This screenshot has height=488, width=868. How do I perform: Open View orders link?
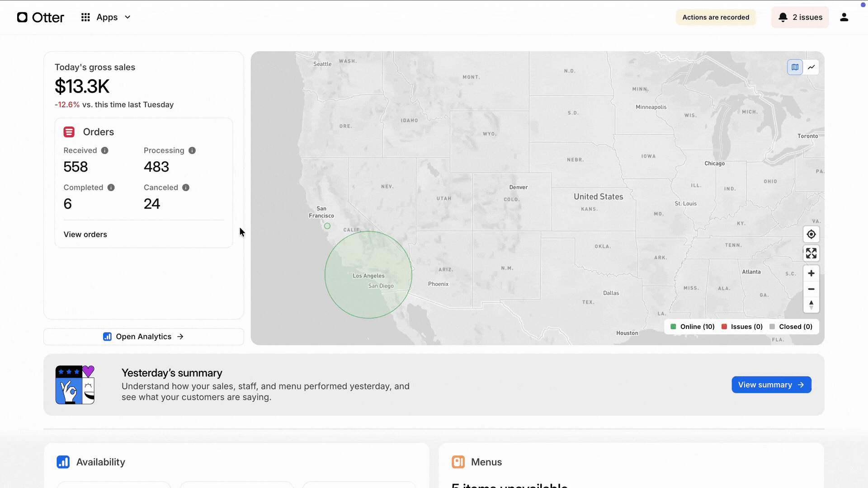pyautogui.click(x=85, y=235)
